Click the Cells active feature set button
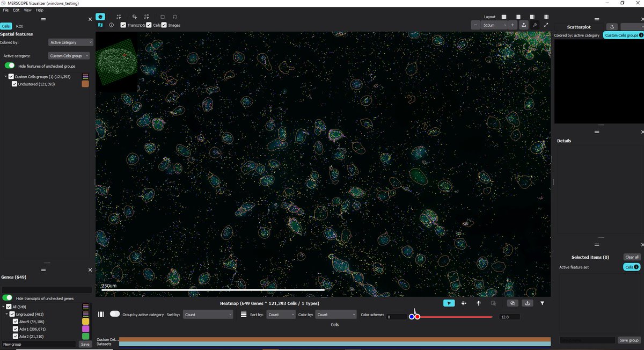The image size is (644, 350). [x=632, y=267]
